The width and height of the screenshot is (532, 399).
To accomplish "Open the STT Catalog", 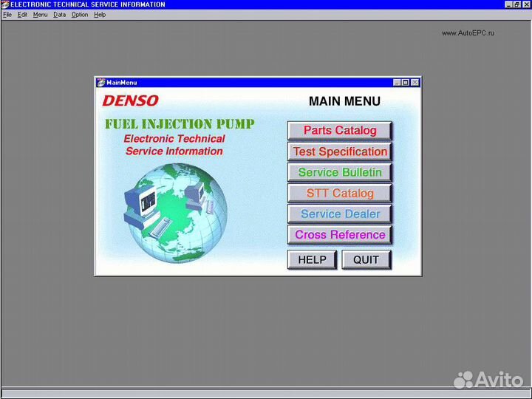I will coord(340,193).
